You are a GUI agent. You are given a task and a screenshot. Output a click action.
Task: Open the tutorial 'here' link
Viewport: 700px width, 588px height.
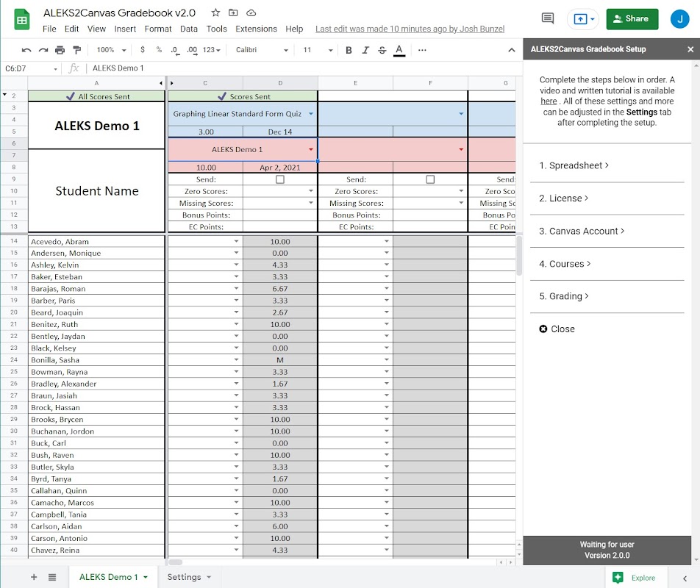549,101
